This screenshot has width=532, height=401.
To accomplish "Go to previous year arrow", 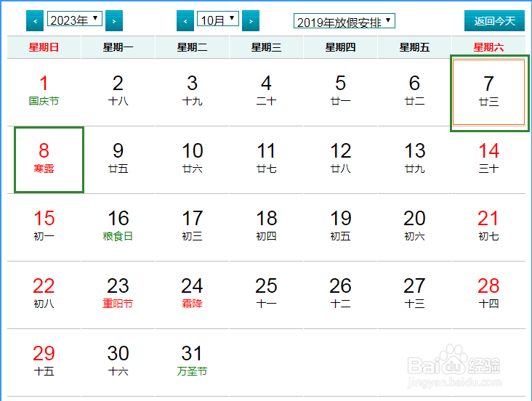I will 35,20.
